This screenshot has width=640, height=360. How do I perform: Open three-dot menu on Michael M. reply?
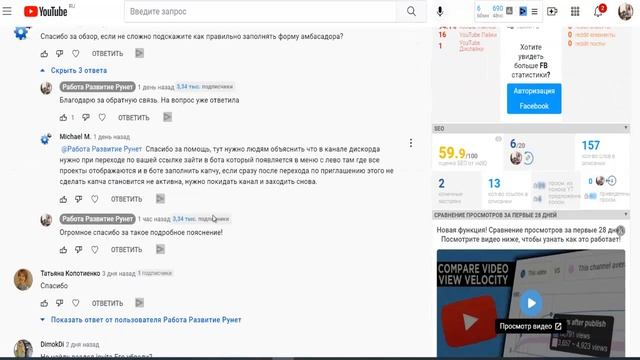click(411, 143)
